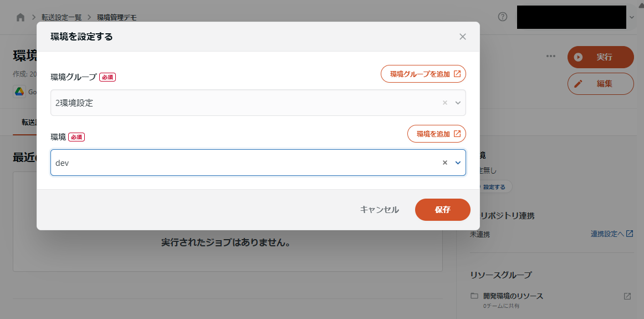The height and width of the screenshot is (319, 644).
Task: Open the three-dot more options menu
Action: coord(551,57)
